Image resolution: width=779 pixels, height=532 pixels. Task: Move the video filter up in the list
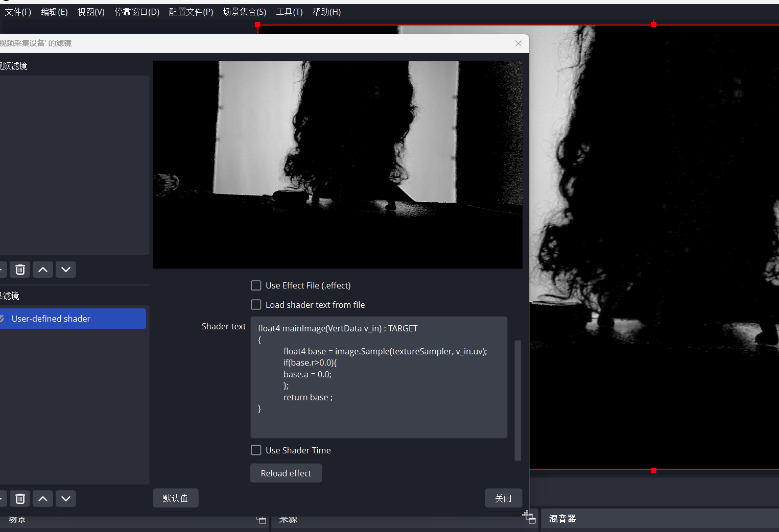43,269
